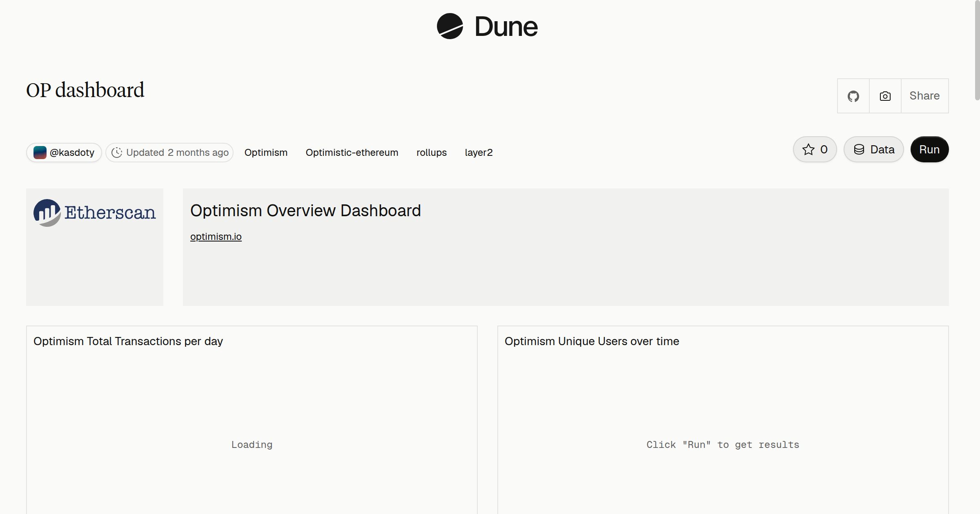Click the clock icon beside Updated

click(x=117, y=153)
